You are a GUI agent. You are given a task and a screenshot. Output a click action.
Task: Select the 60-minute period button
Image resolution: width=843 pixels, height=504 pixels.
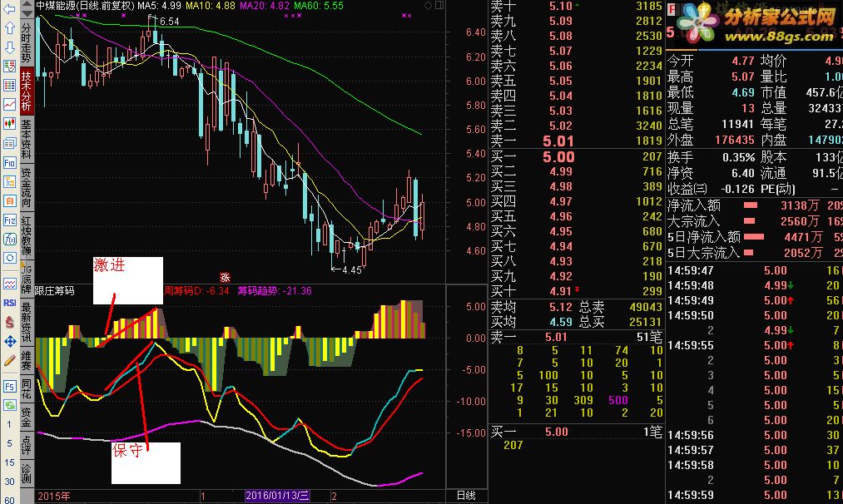tap(9, 499)
